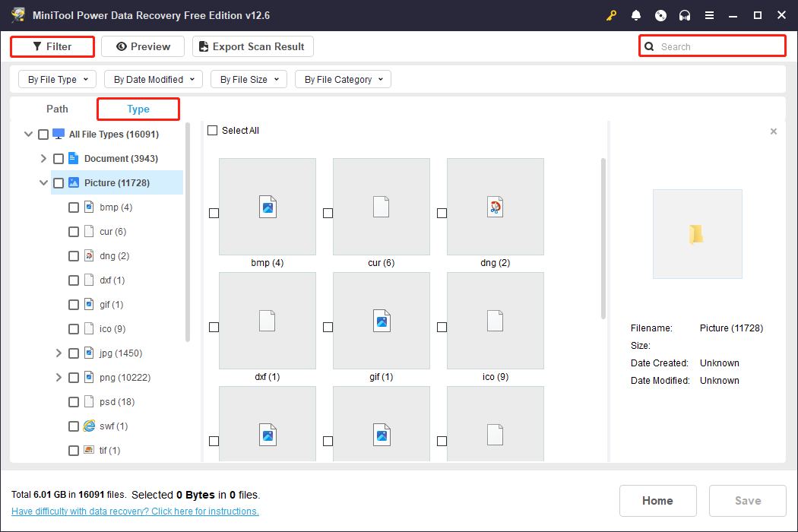The image size is (798, 532).
Task: Enable the bmp (4) checkbox
Action: click(x=74, y=207)
